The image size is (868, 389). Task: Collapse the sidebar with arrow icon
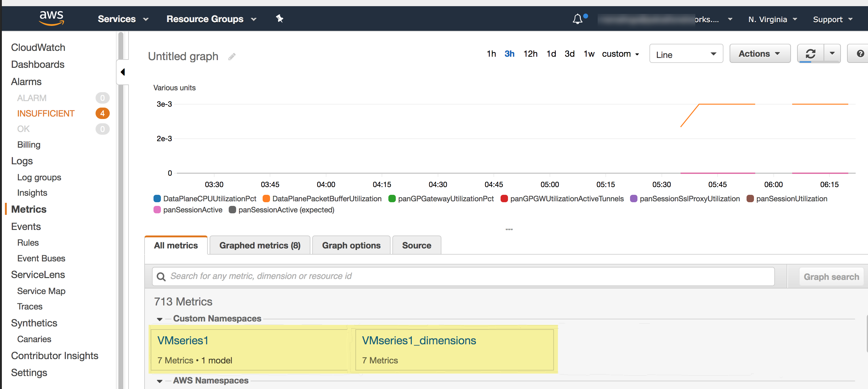pos(123,72)
